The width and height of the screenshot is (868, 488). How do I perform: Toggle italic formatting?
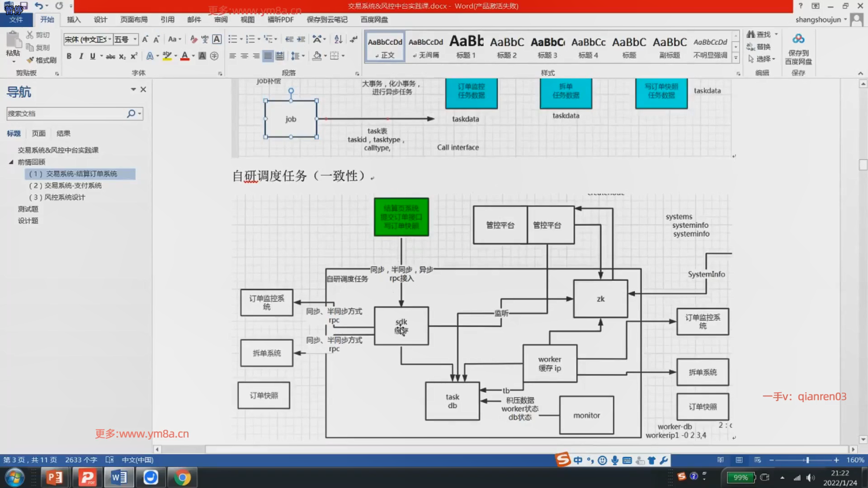[80, 56]
